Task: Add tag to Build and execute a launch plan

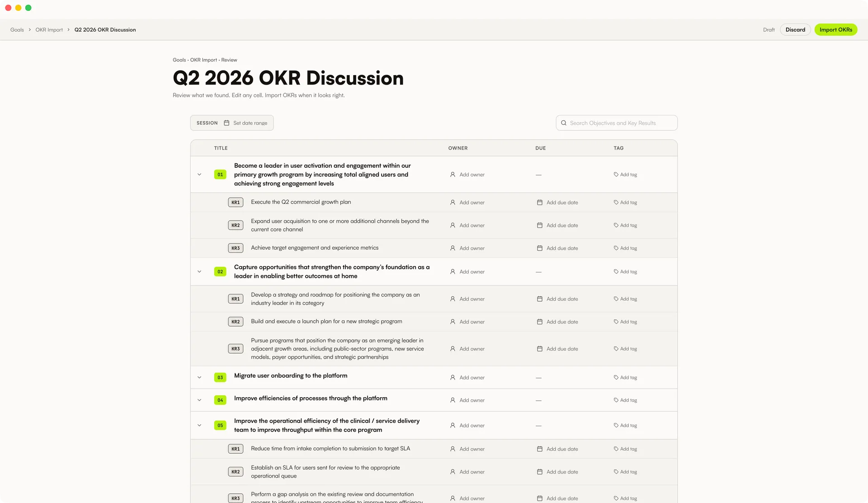Action: [625, 322]
